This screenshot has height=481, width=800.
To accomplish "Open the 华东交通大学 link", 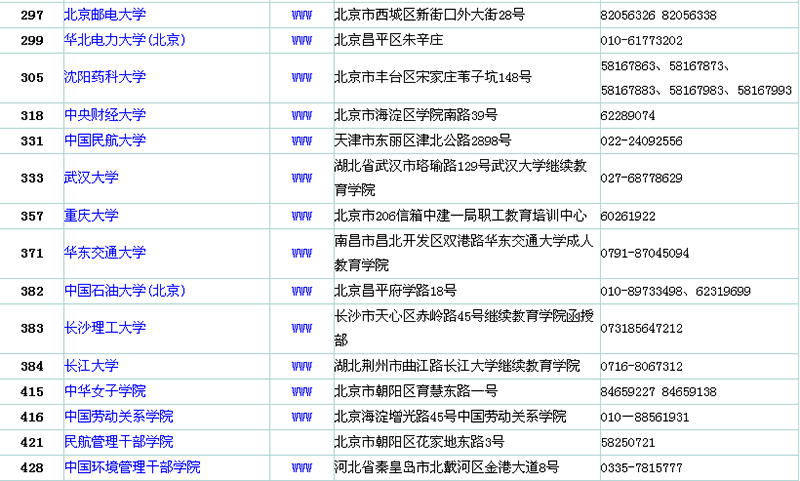I will (105, 253).
